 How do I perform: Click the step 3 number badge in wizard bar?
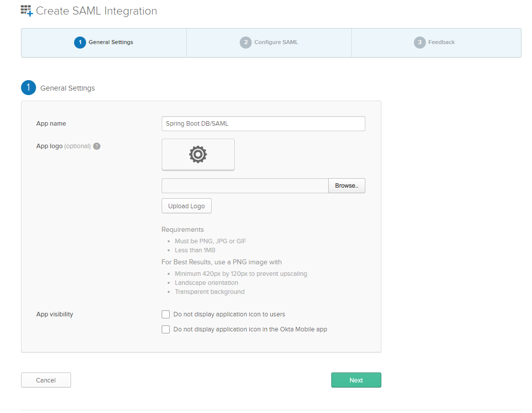(420, 43)
